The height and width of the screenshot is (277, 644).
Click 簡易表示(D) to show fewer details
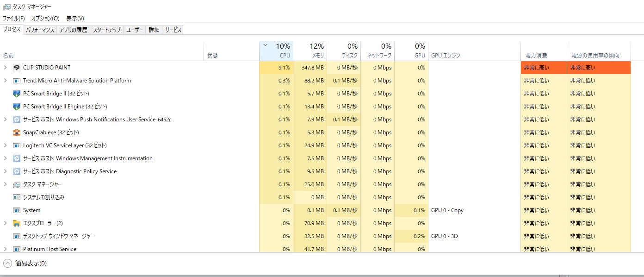click(x=25, y=264)
